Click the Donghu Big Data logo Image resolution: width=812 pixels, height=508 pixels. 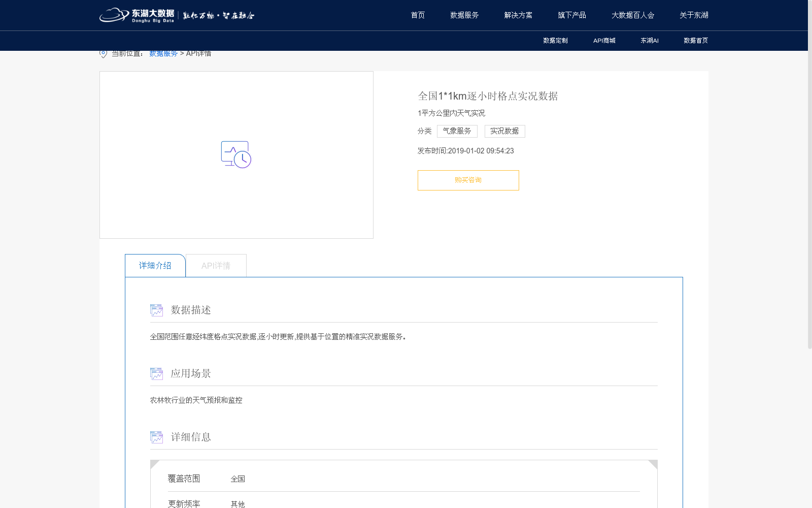tap(177, 15)
